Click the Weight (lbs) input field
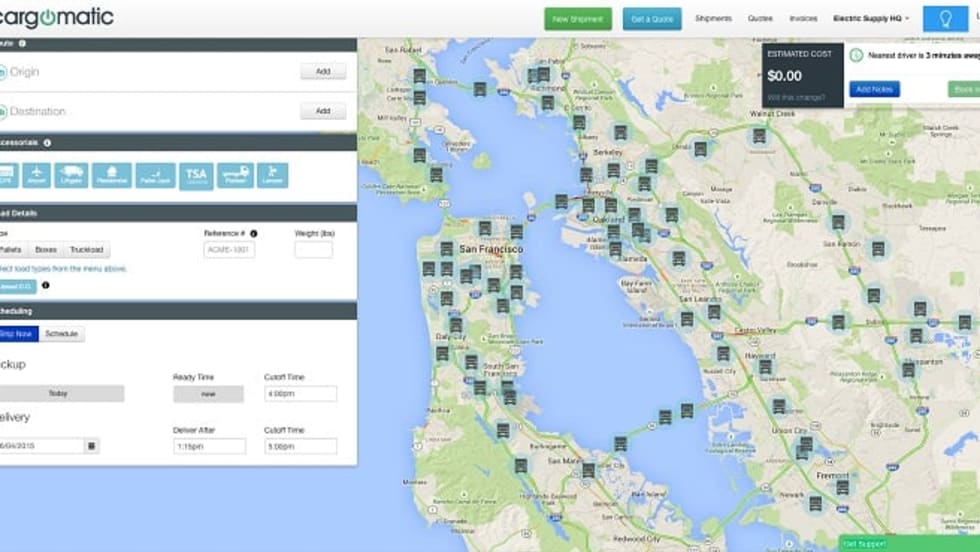Viewport: 980px width, 552px height. pyautogui.click(x=313, y=250)
